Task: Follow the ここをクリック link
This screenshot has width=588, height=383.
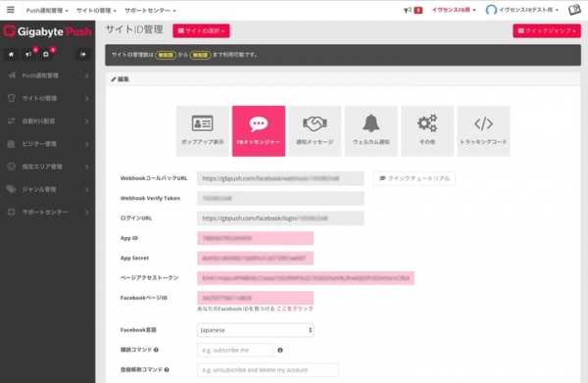Action: click(295, 309)
